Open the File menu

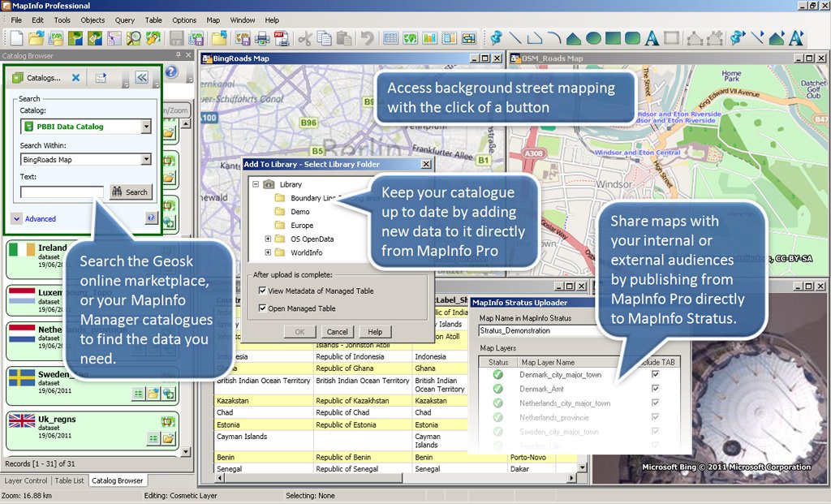coord(16,20)
